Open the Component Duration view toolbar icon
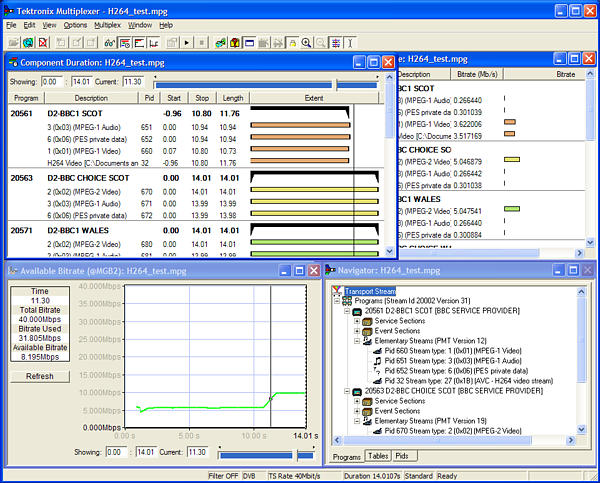 125,42
